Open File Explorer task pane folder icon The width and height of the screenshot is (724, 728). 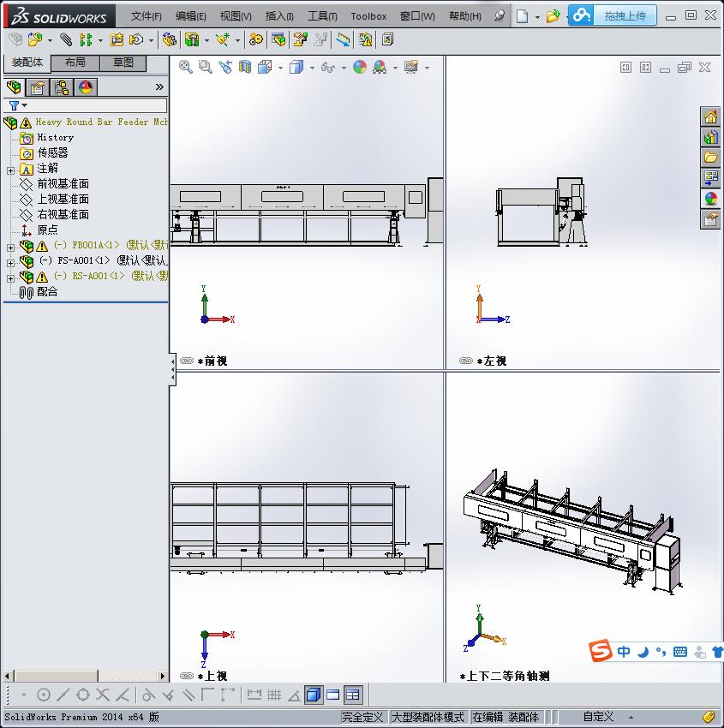point(710,158)
